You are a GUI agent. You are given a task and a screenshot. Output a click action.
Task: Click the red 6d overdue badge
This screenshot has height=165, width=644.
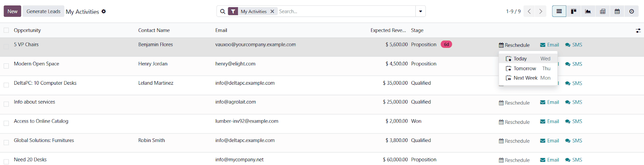pos(446,44)
